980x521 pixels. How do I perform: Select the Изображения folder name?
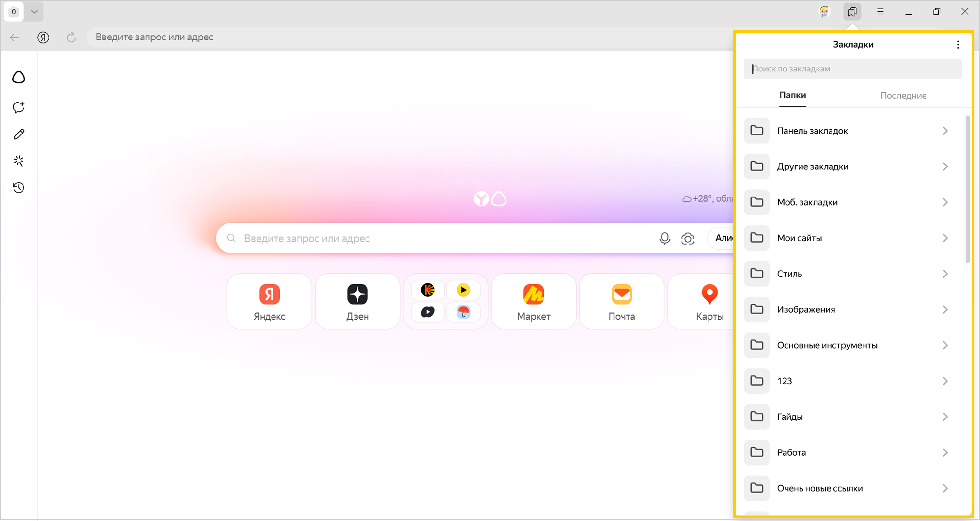coord(806,310)
